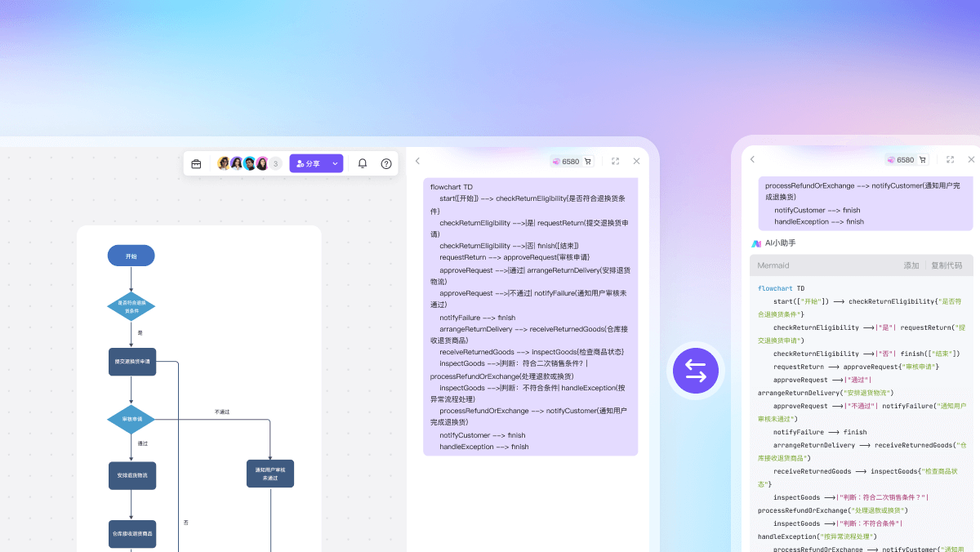This screenshot has height=552, width=980.
Task: Click the round purple swap arrows button
Action: pyautogui.click(x=696, y=371)
